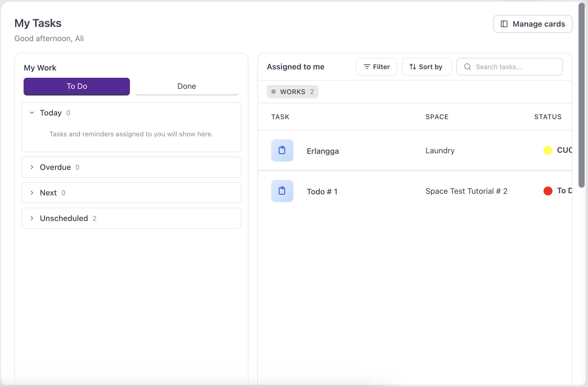Collapse the Today section chevron

32,113
